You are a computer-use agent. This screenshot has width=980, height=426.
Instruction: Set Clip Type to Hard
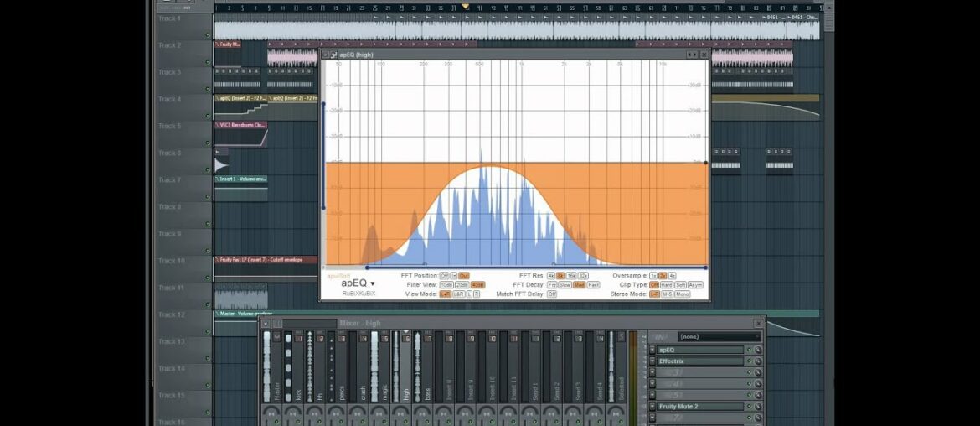667,284
